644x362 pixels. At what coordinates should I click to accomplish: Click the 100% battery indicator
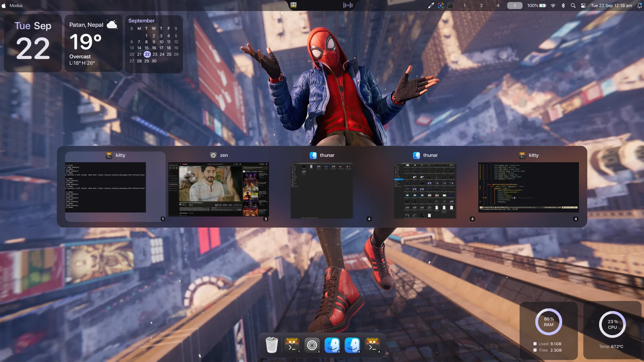pyautogui.click(x=537, y=5)
